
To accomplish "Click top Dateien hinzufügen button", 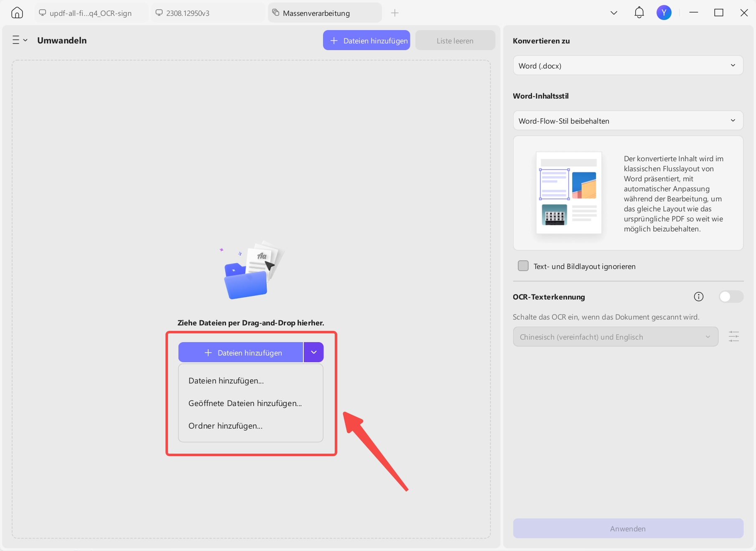I will (367, 41).
